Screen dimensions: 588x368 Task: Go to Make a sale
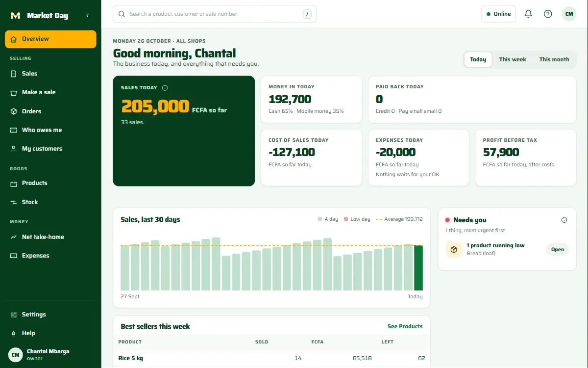pyautogui.click(x=50, y=92)
